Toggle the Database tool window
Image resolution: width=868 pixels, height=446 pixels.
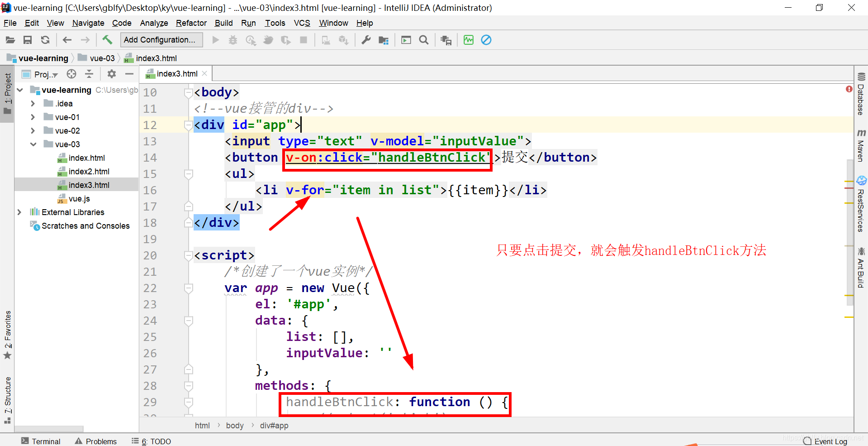(861, 94)
